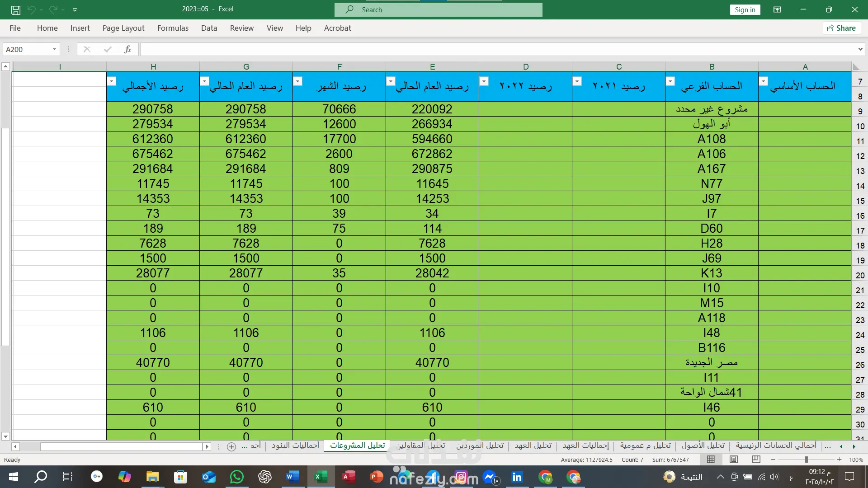Expand the Name Box dropdown arrow
The image size is (868, 488).
pos(54,49)
